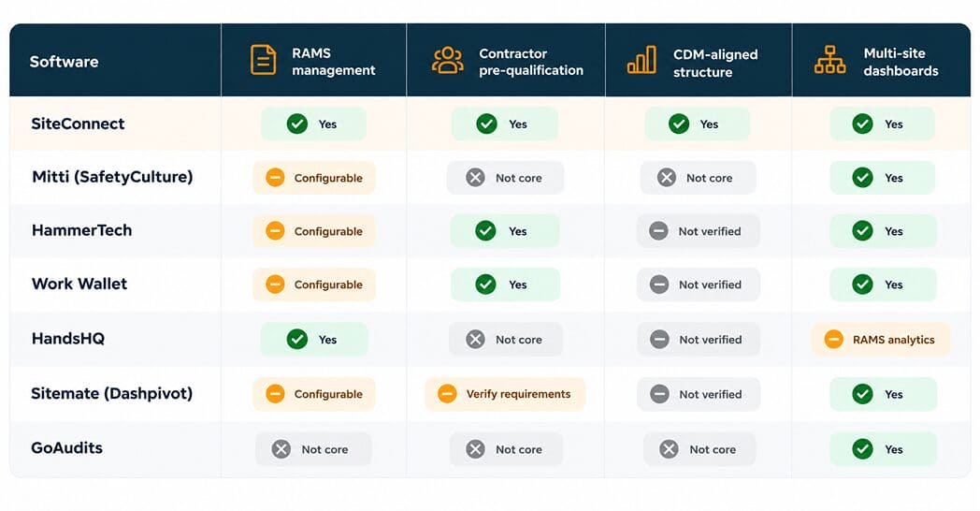Click GoAudits CDM-aligned Not core text

[713, 449]
